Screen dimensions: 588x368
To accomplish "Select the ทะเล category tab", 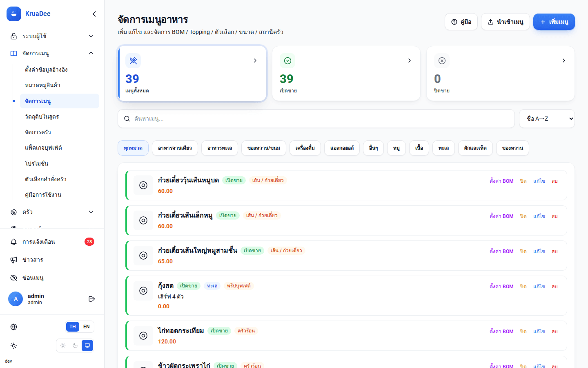I will click(443, 148).
